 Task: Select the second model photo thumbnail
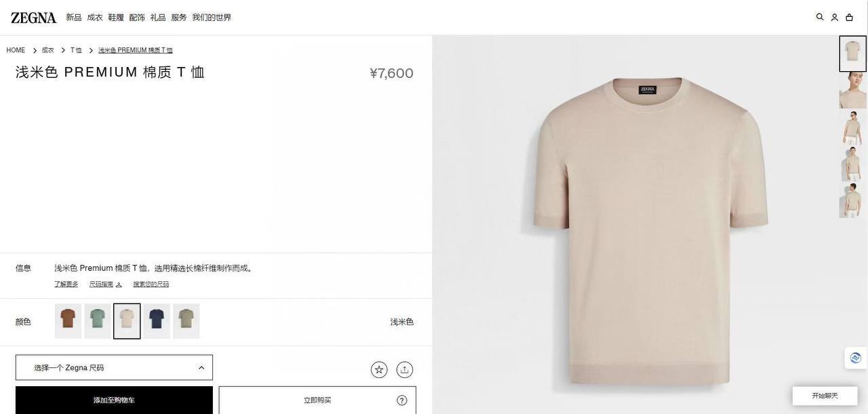click(852, 127)
